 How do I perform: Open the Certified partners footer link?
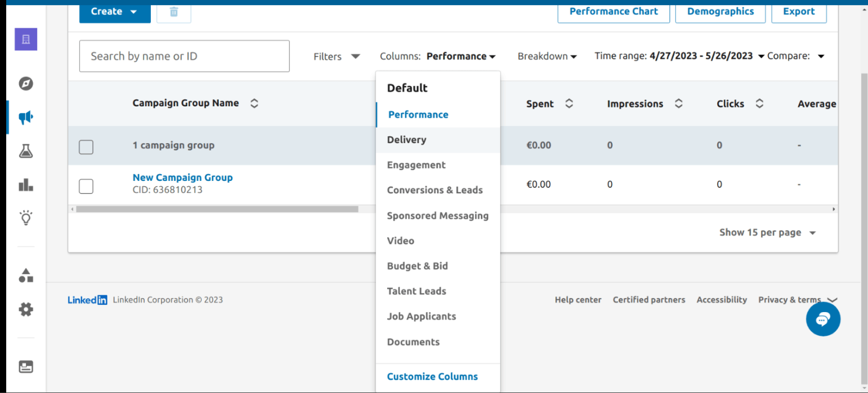pyautogui.click(x=649, y=300)
